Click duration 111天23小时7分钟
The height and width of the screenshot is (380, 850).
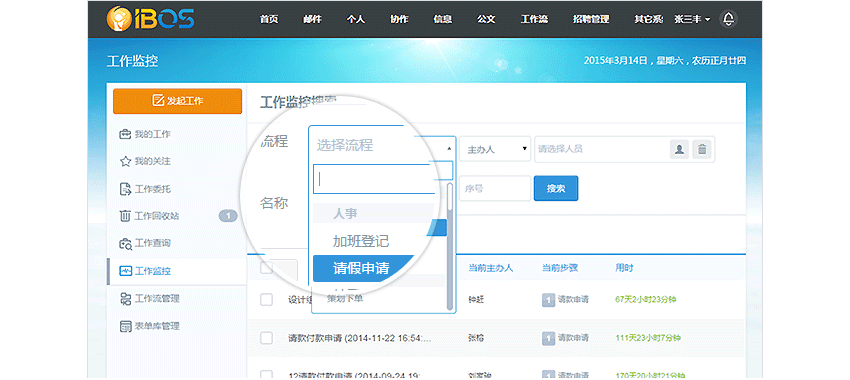[x=648, y=338]
